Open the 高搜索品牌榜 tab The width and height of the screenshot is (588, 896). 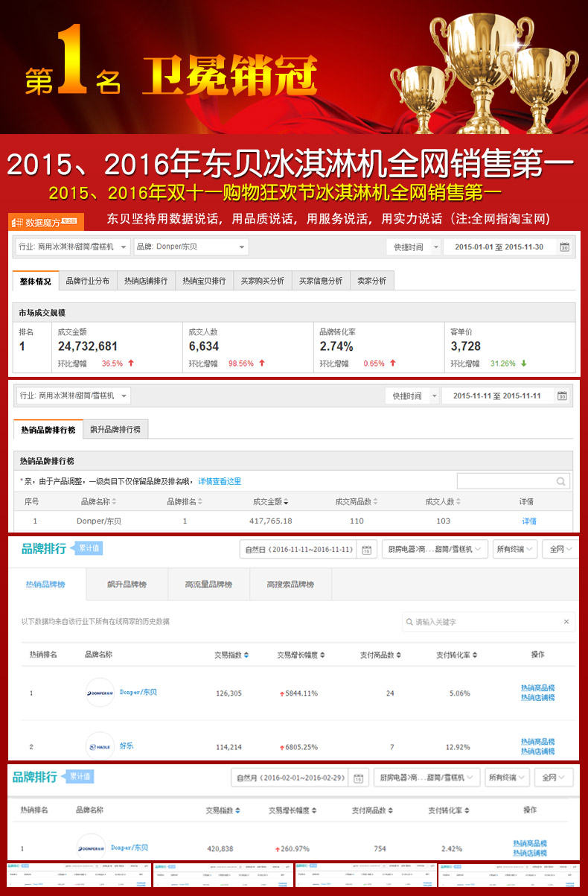pyautogui.click(x=290, y=585)
